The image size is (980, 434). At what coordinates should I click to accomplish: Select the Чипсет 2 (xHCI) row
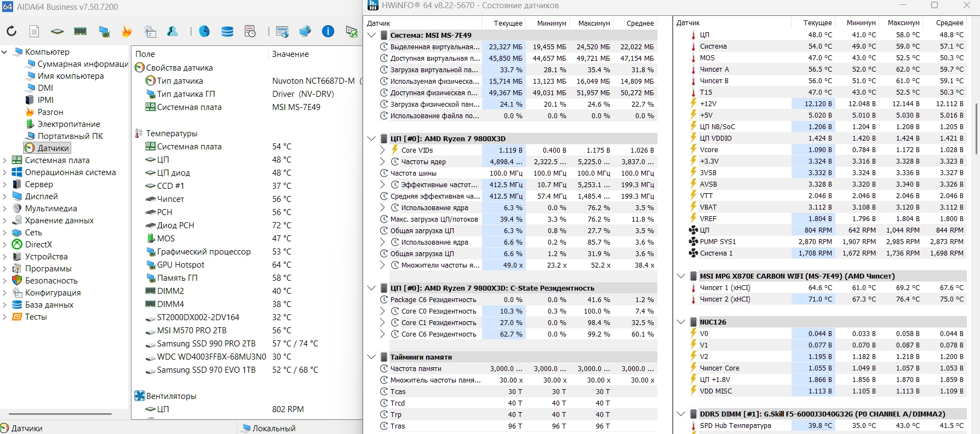(x=827, y=299)
